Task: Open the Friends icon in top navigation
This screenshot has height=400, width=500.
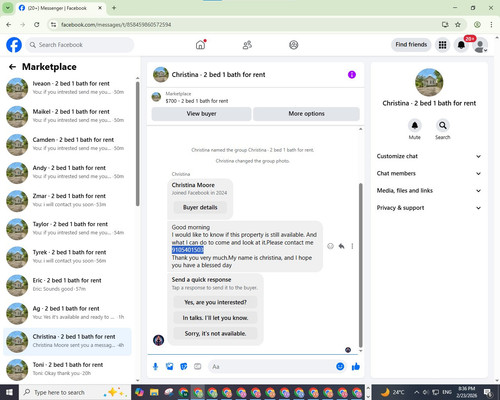Action: (x=247, y=45)
